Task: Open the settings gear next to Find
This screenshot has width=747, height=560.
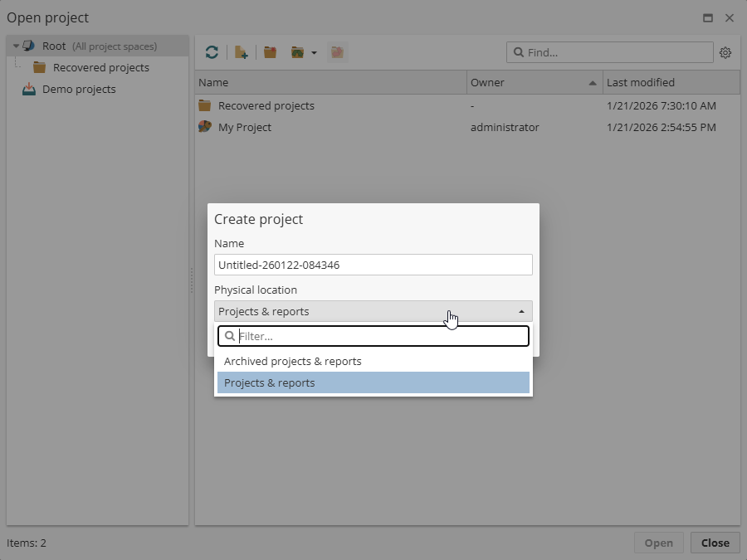Action: click(x=725, y=52)
